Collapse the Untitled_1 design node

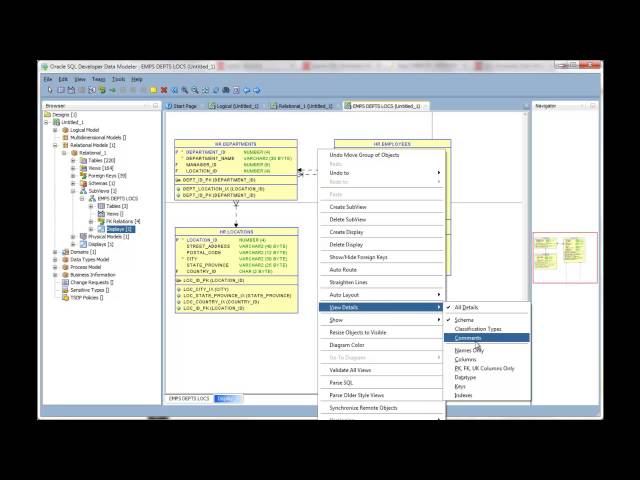(x=47, y=122)
